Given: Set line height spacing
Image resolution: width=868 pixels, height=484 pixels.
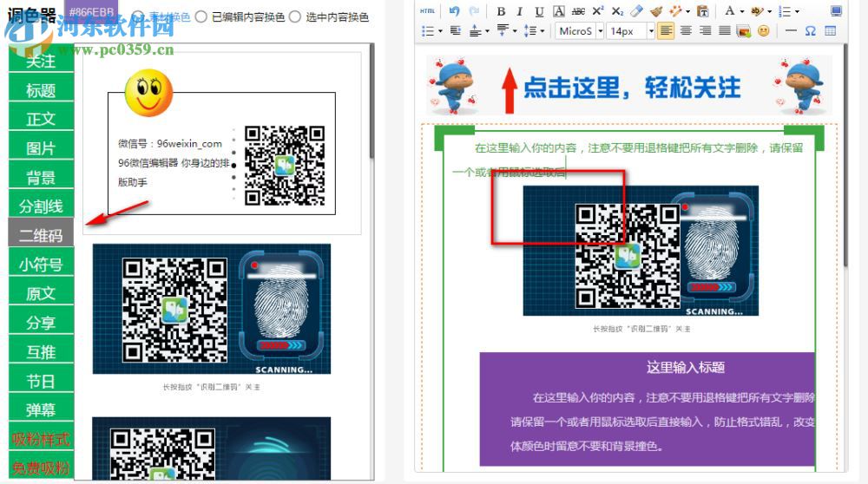Looking at the screenshot, I should click(530, 31).
